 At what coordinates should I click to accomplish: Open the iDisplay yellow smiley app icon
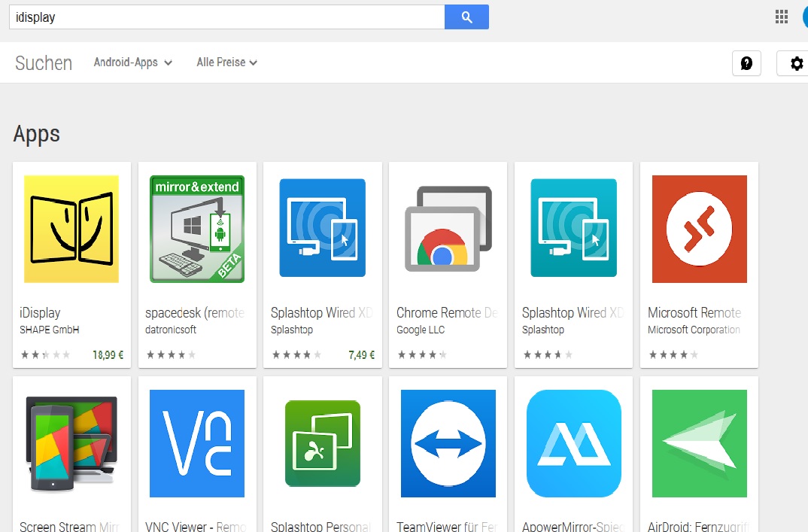[71, 229]
